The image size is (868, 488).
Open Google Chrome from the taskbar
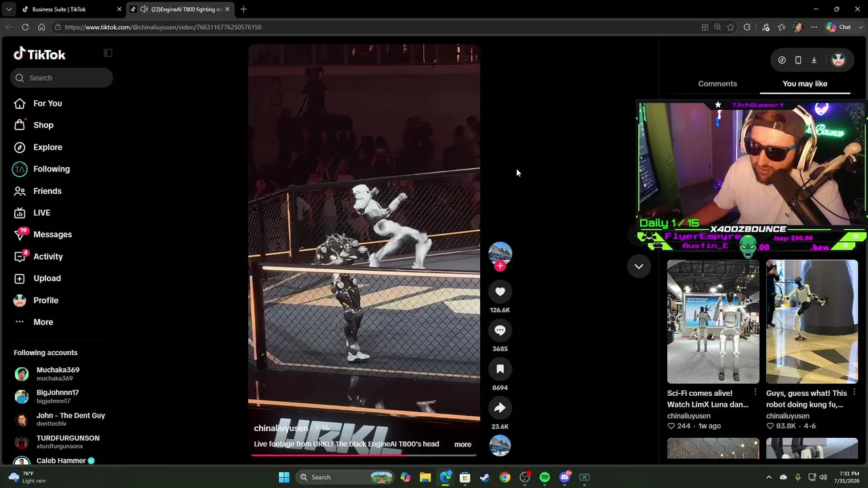(x=505, y=477)
